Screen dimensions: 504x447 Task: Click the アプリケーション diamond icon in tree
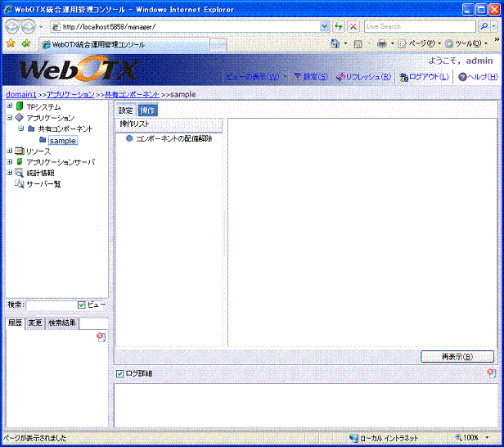[19, 118]
